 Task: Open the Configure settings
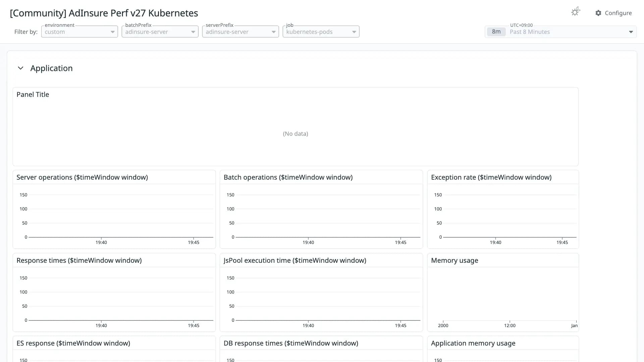click(x=613, y=13)
